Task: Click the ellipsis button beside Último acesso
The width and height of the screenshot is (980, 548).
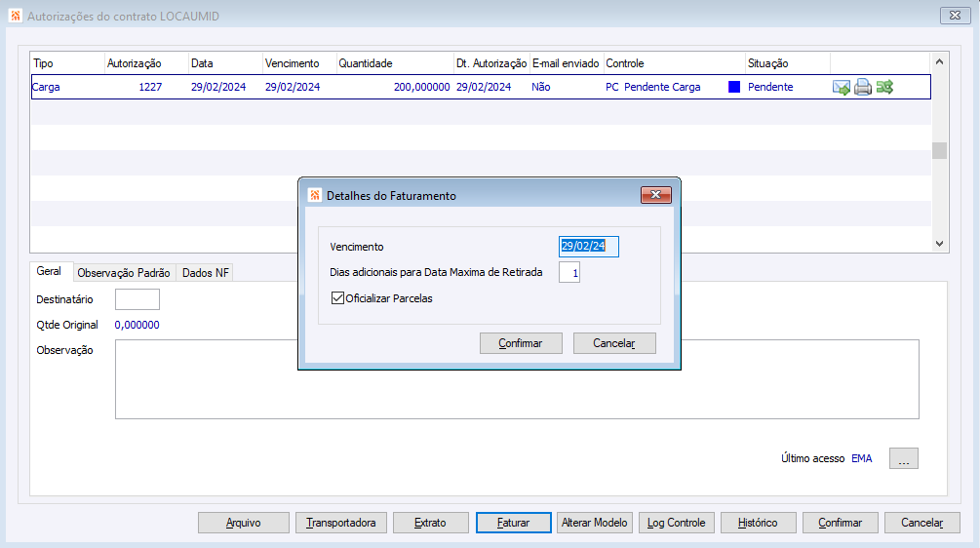Action: (x=904, y=458)
